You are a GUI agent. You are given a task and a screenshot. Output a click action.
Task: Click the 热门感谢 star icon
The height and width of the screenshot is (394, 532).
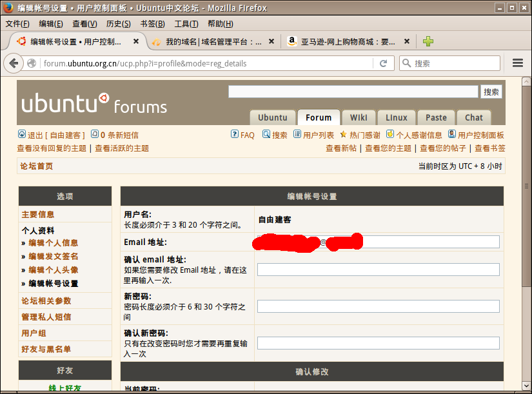click(343, 134)
